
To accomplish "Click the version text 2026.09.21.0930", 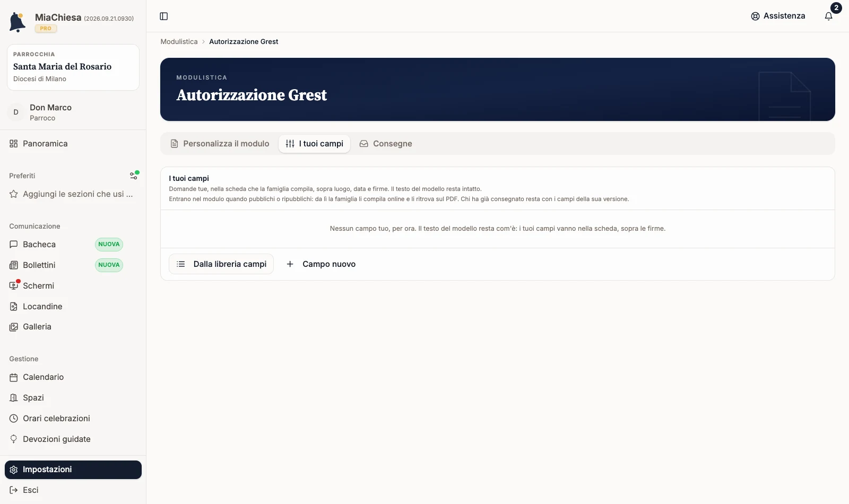I will tap(109, 19).
